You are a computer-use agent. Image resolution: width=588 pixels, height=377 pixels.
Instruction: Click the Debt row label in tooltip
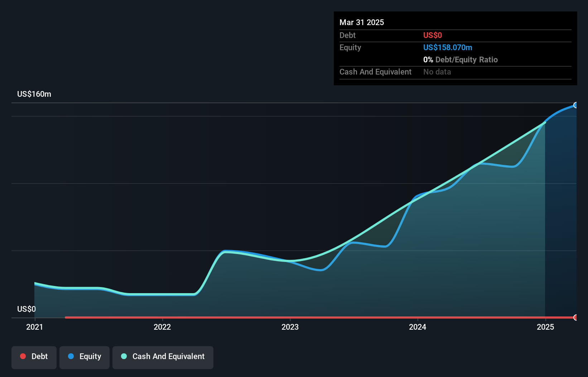click(x=348, y=35)
